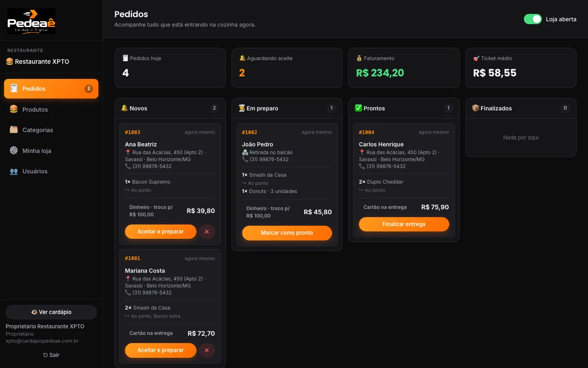Image resolution: width=588 pixels, height=368 pixels.
Task: Finalize delivery of order #1004
Action: 404,224
